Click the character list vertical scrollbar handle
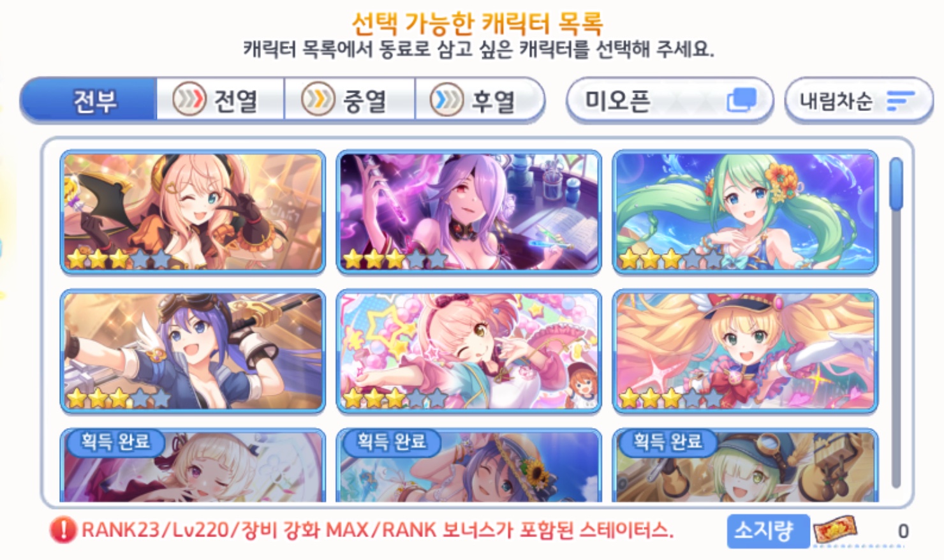Screen dimensions: 944x560 coord(896,184)
